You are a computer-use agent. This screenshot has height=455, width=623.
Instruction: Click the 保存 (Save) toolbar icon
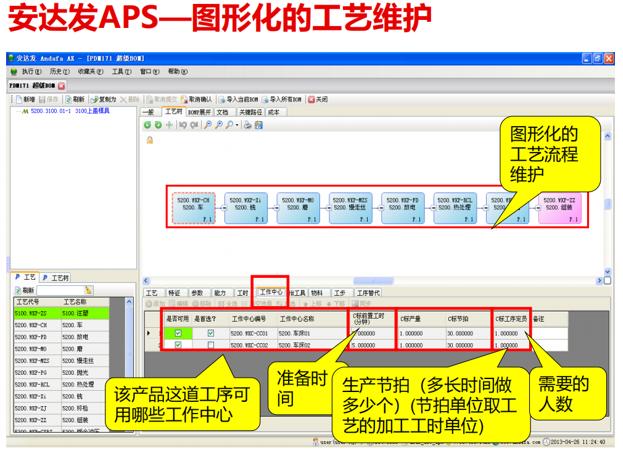42,99
